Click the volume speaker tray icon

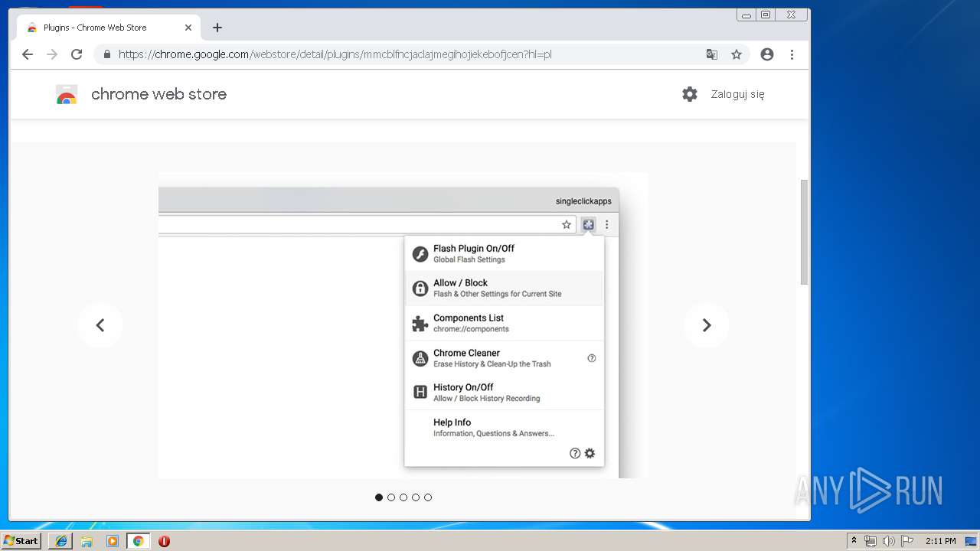pyautogui.click(x=888, y=541)
